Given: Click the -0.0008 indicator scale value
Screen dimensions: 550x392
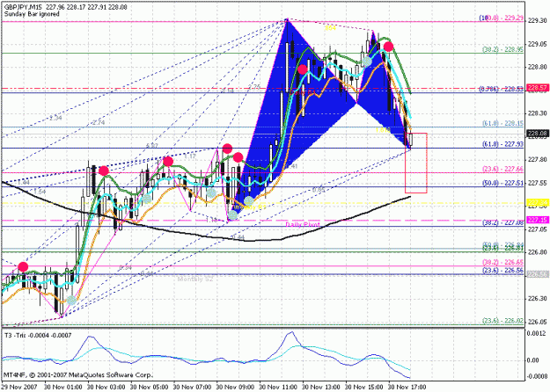Looking at the screenshot, I should point(536,377).
